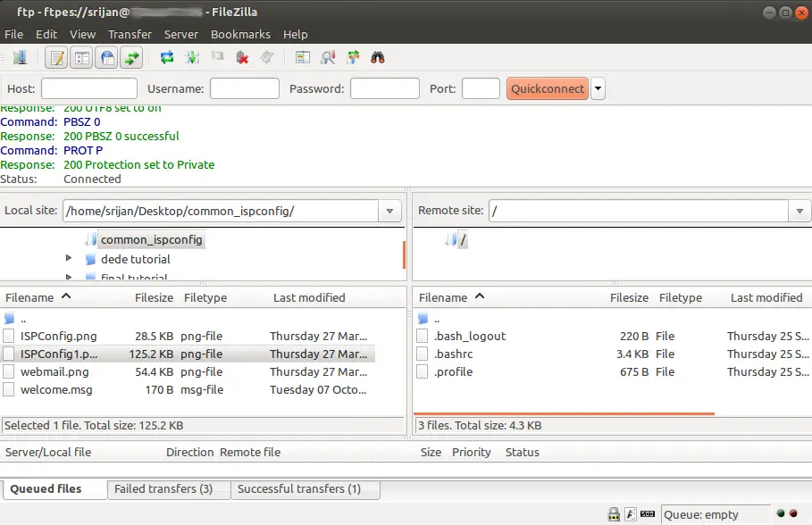Open the Site Manager icon

click(20, 57)
